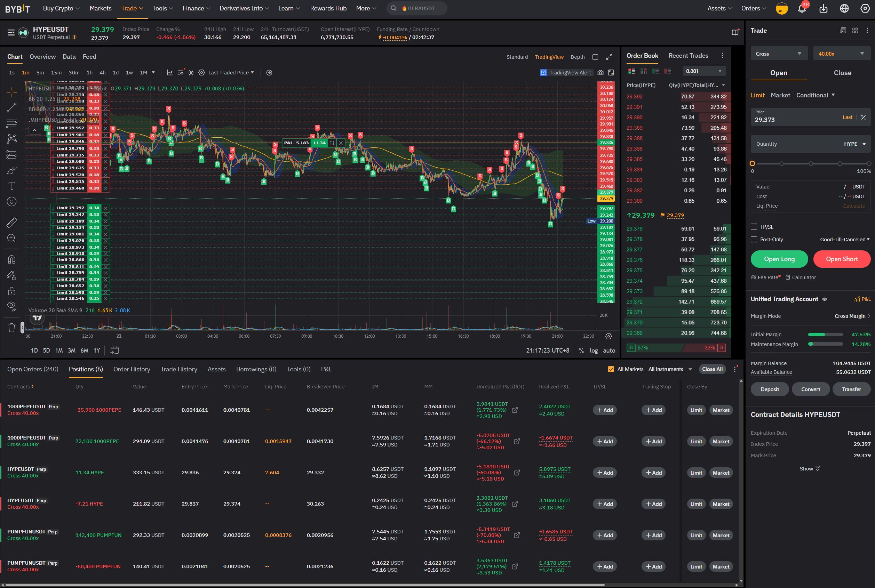Viewport: 875px width, 588px height.
Task: Switch to the Recent Trades tab
Action: [x=688, y=56]
